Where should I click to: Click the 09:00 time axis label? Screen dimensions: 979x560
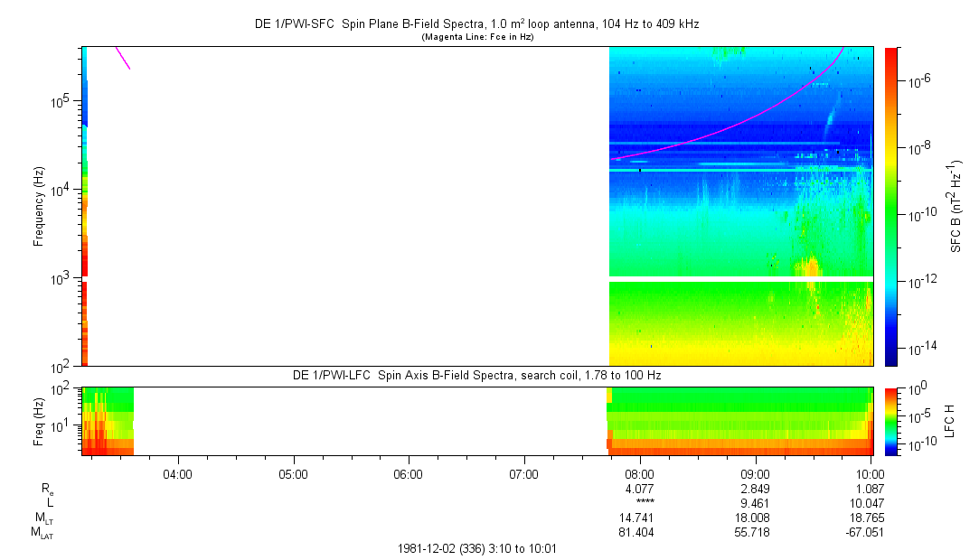click(755, 473)
